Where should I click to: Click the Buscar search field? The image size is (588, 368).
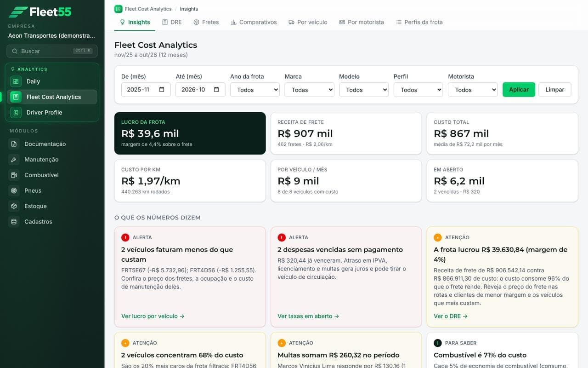pyautogui.click(x=52, y=51)
